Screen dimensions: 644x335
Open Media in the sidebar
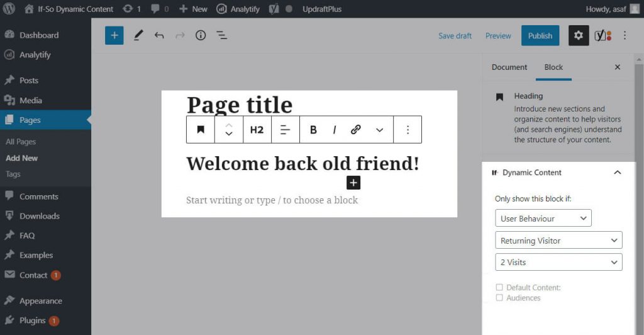pos(45,100)
